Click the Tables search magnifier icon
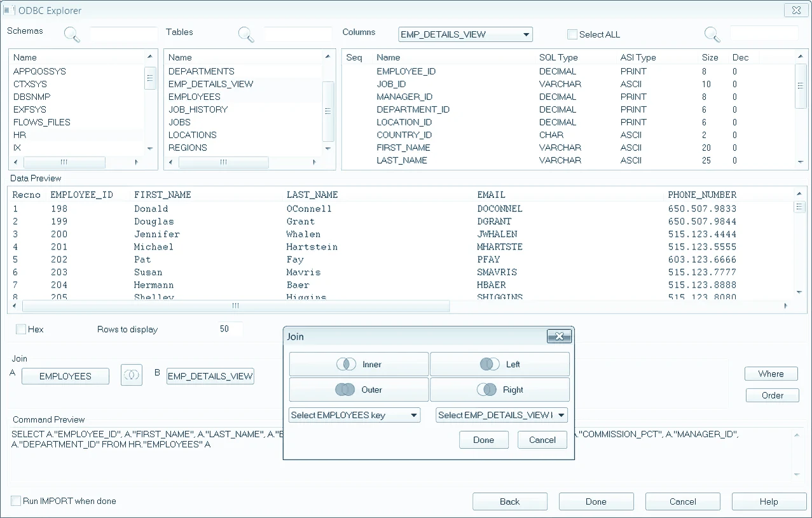This screenshot has width=812, height=518. click(x=246, y=34)
